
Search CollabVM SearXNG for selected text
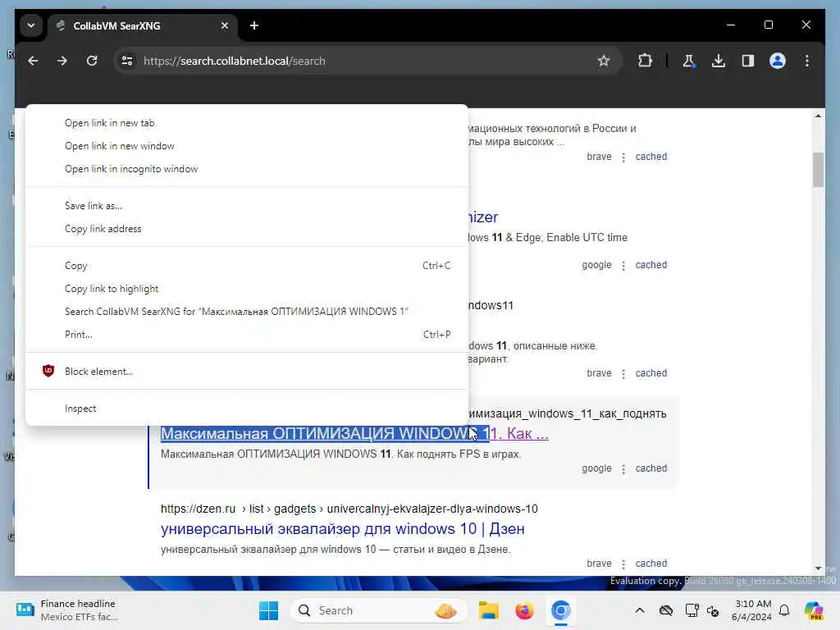click(x=247, y=312)
